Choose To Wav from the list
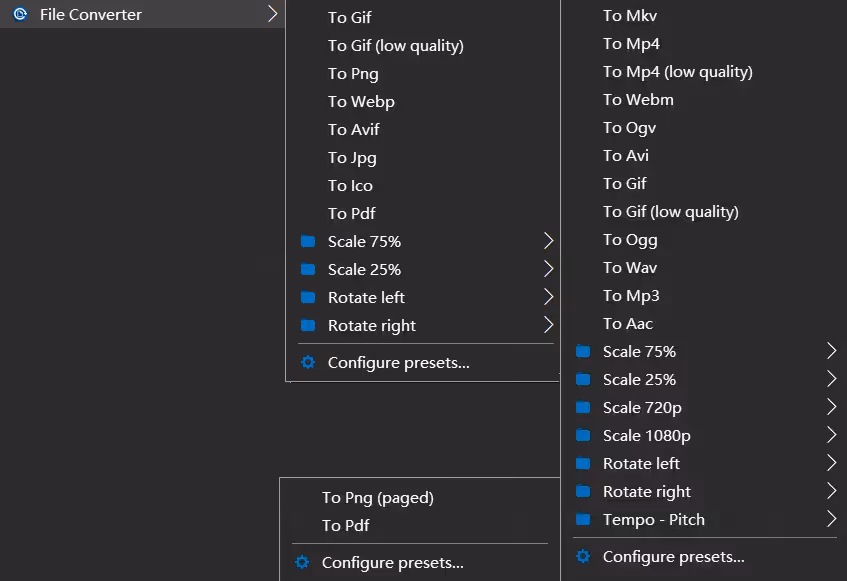847x581 pixels. [630, 268]
